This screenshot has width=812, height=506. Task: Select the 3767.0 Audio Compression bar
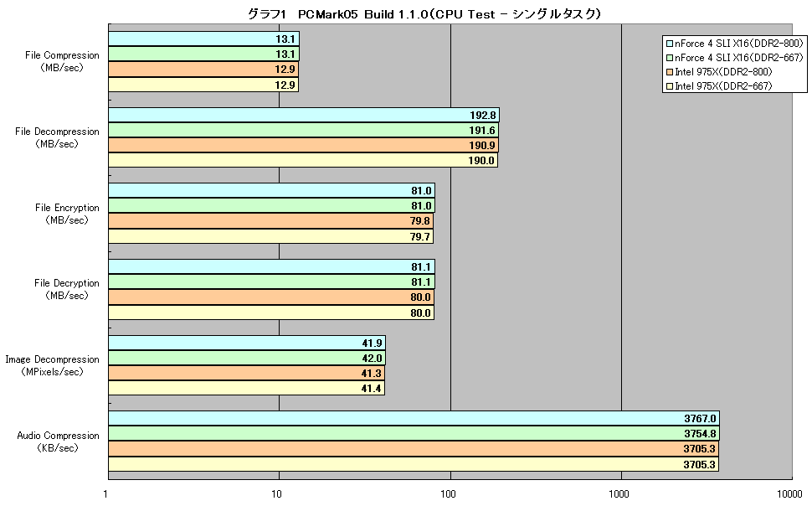point(414,418)
